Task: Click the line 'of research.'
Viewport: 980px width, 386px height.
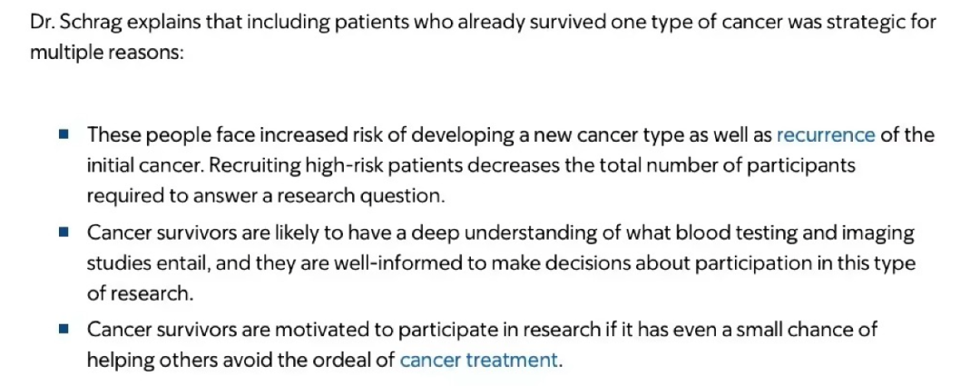Action: tap(139, 292)
